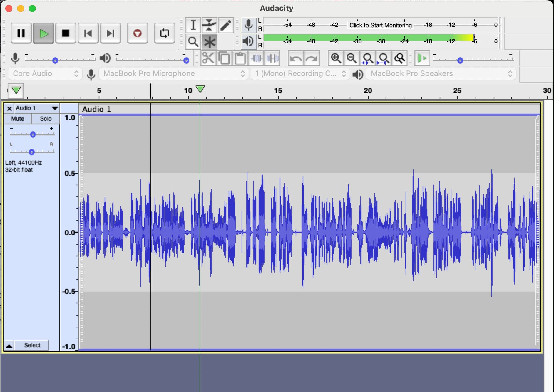Image resolution: width=554 pixels, height=392 pixels.
Task: Select the Draw (pencil) tool
Action: [x=226, y=25]
